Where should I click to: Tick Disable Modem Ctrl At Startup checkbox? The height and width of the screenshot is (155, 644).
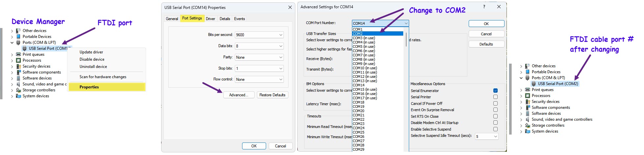(x=495, y=123)
